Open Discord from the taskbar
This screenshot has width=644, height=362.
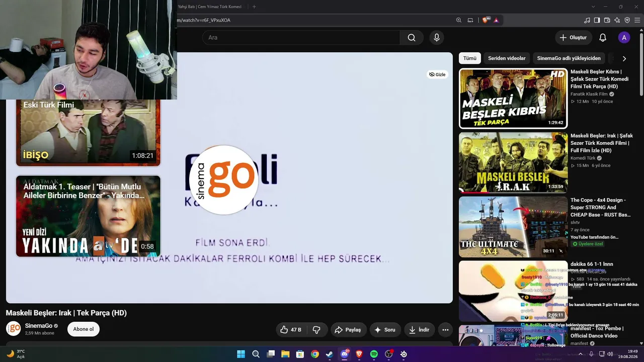coord(345,354)
